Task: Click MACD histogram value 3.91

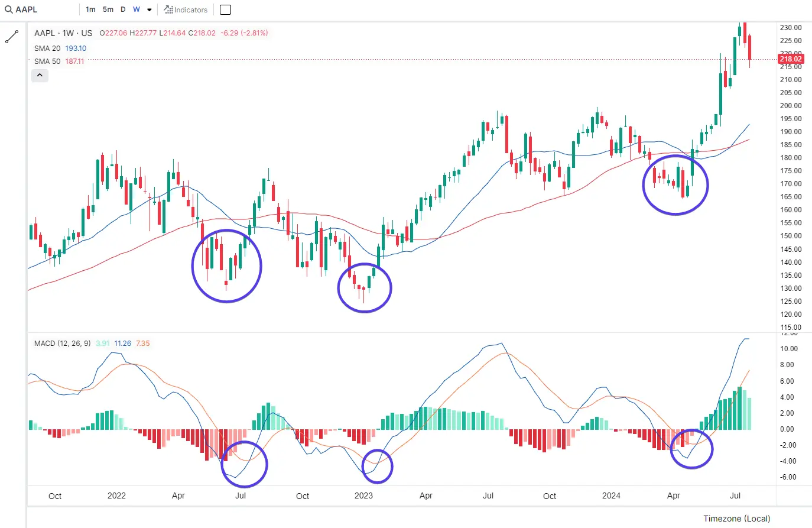Action: point(103,343)
